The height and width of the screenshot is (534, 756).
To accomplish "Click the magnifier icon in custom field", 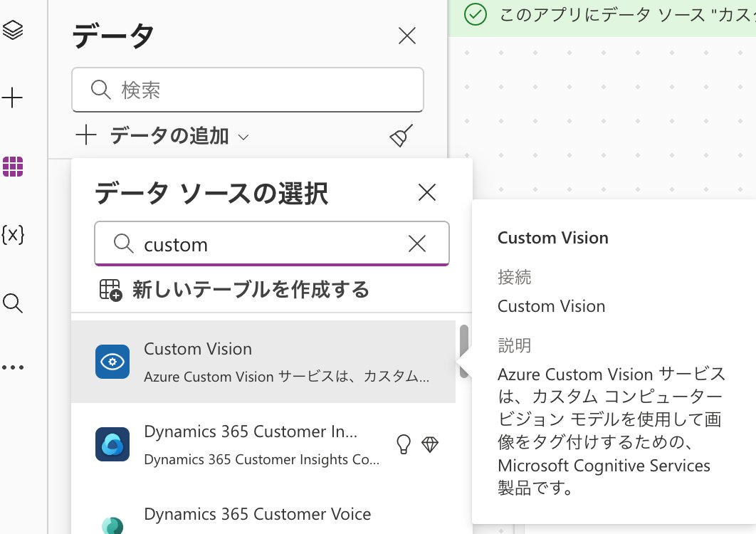I will pyautogui.click(x=123, y=244).
